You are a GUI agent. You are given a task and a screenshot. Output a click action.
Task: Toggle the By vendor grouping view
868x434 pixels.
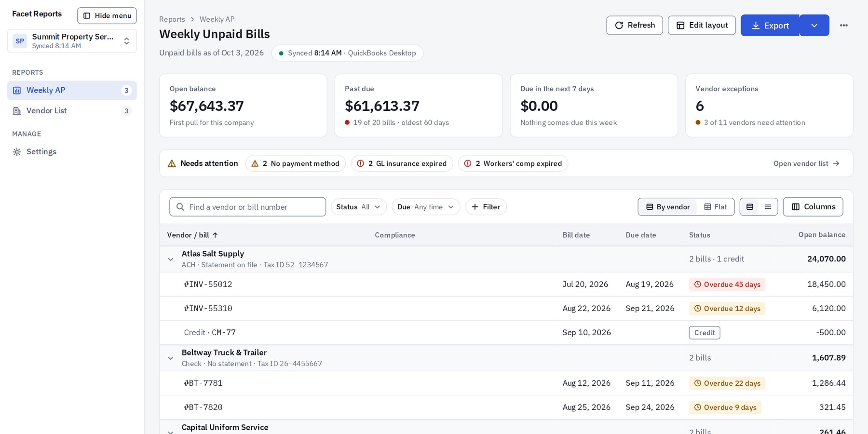668,207
